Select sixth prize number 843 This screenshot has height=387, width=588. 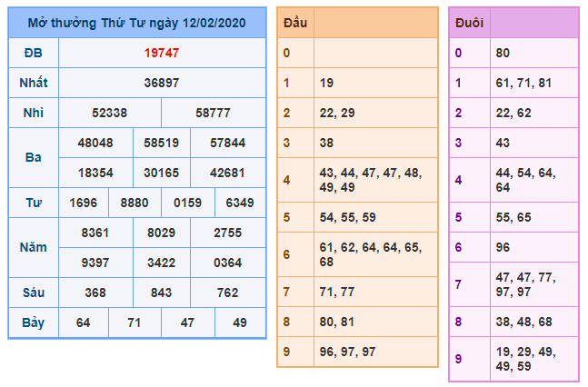click(162, 293)
